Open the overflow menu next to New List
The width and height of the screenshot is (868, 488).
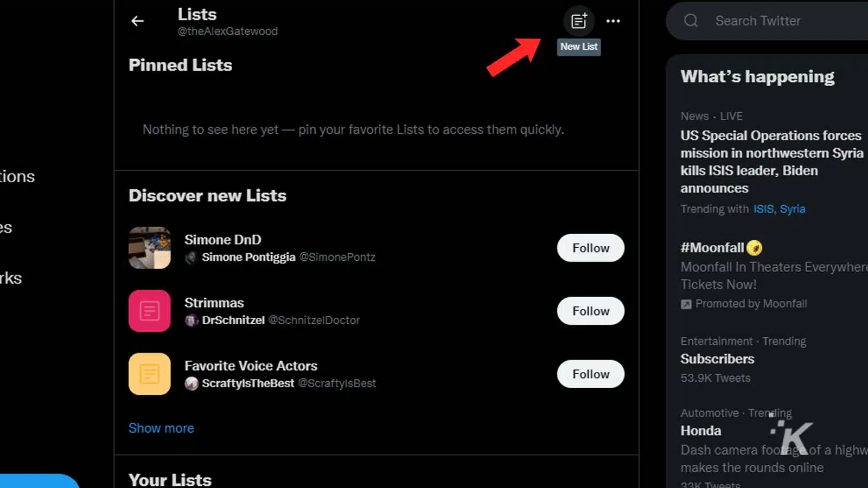tap(614, 21)
